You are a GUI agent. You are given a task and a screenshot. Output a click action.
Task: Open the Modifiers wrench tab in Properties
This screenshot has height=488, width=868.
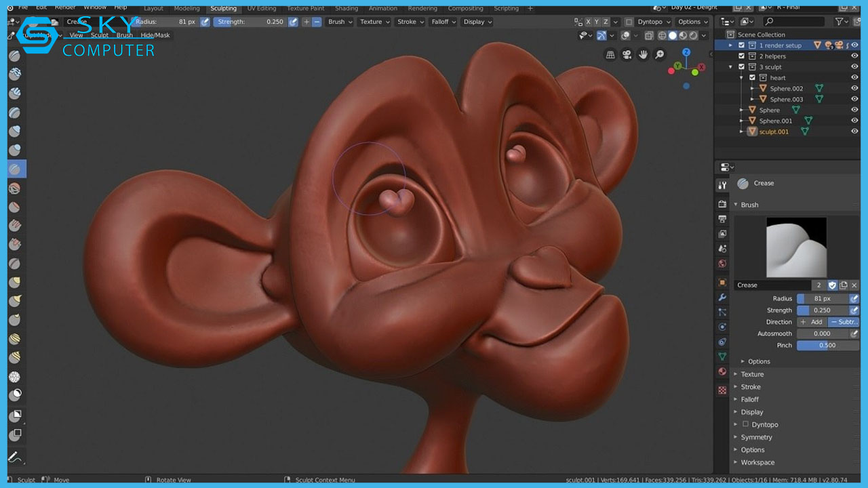point(722,298)
